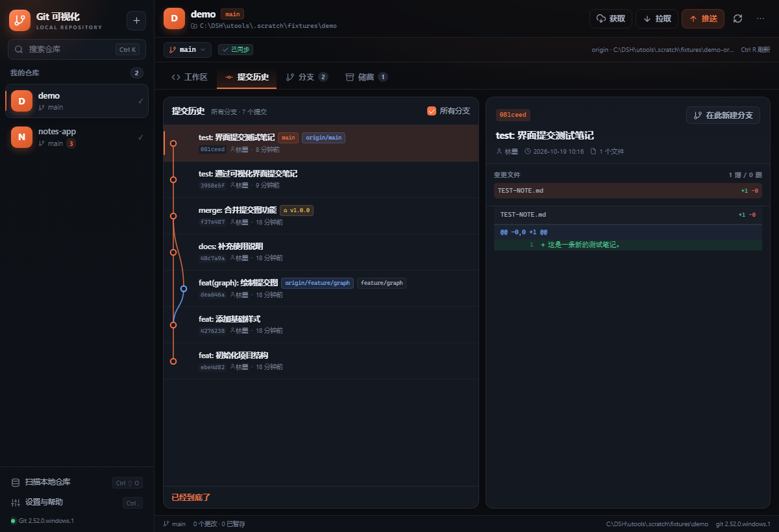Select commit 'test: 界面提交测试笔记' in the history list
This screenshot has width=779, height=532.
[321, 143]
